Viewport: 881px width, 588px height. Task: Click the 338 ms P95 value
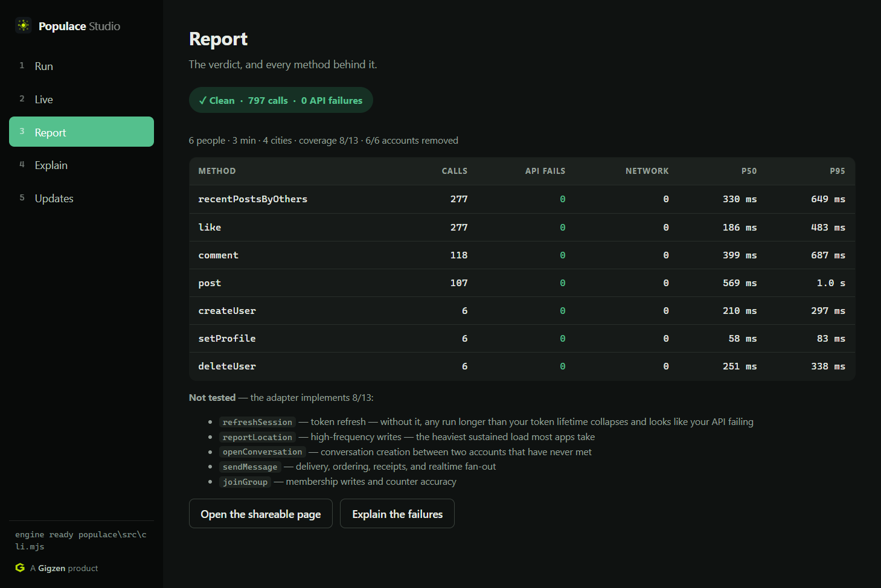(828, 366)
